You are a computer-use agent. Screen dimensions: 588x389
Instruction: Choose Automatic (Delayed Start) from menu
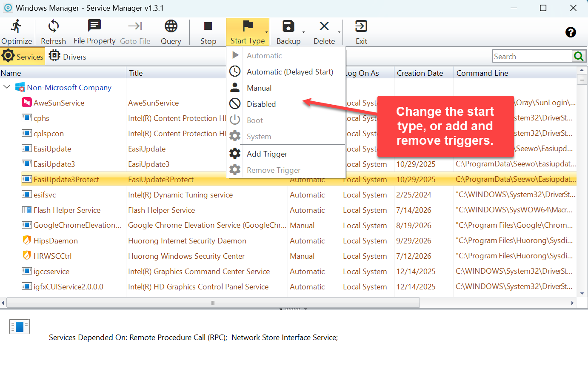286,72
